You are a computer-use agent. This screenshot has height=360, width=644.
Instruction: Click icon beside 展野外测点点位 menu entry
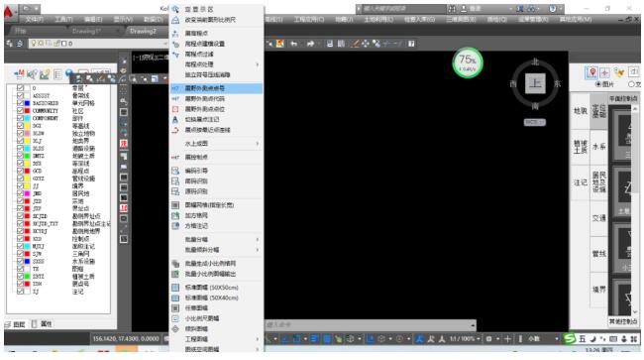click(x=175, y=109)
